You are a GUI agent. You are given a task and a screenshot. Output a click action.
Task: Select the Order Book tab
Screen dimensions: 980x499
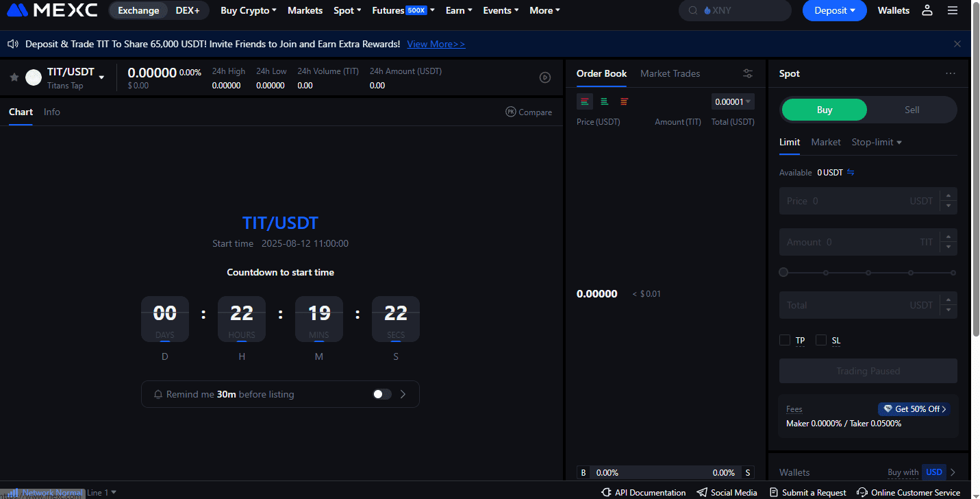(601, 73)
